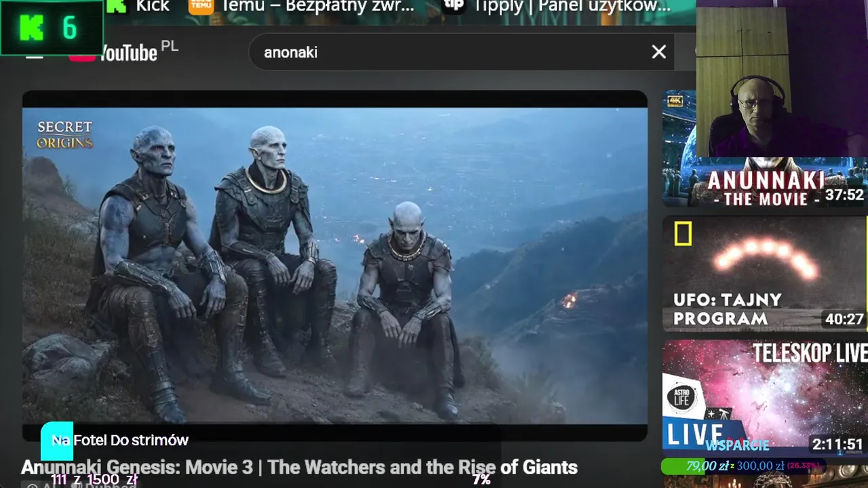
Task: Open the Temu browser tab
Action: [x=301, y=7]
